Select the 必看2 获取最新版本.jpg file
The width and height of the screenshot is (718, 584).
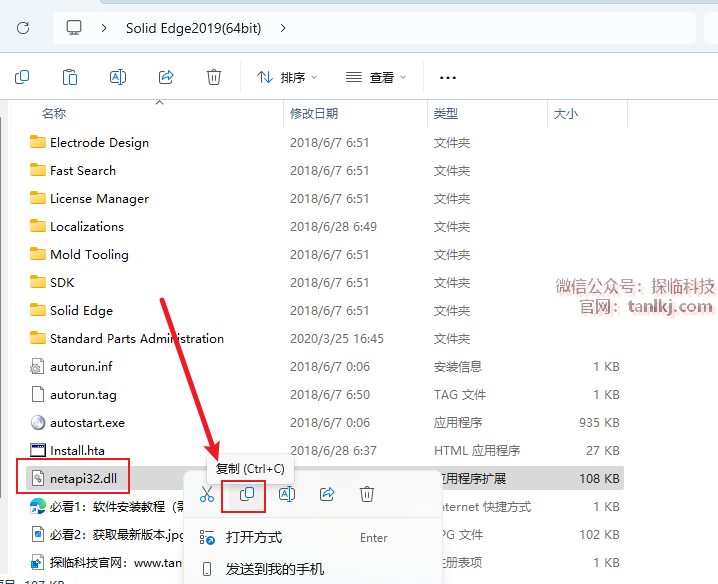(x=117, y=535)
